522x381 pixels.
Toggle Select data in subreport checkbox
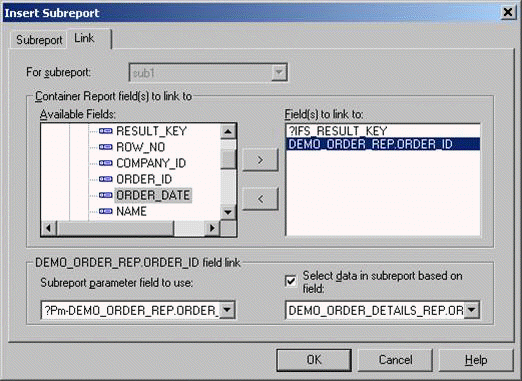click(x=291, y=281)
